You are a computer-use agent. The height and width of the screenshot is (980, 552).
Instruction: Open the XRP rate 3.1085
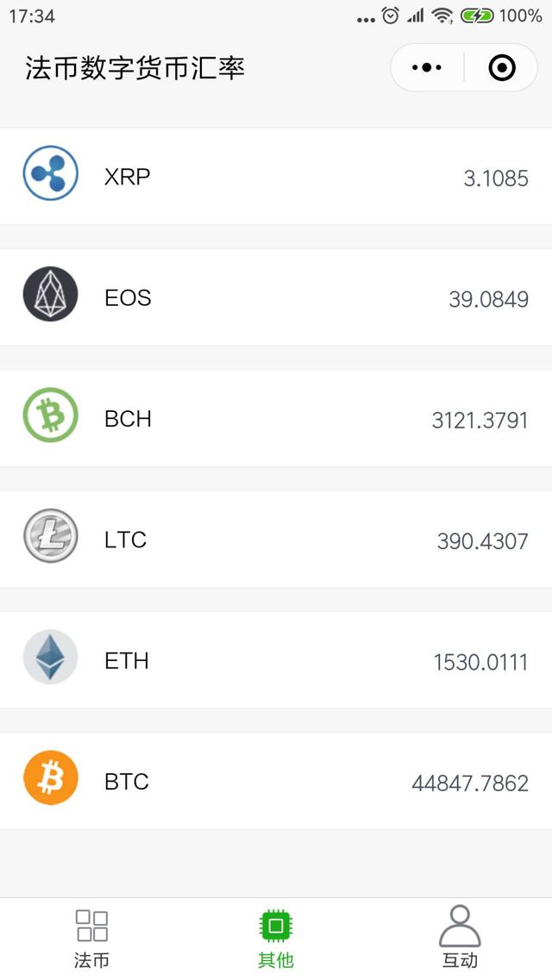(496, 178)
